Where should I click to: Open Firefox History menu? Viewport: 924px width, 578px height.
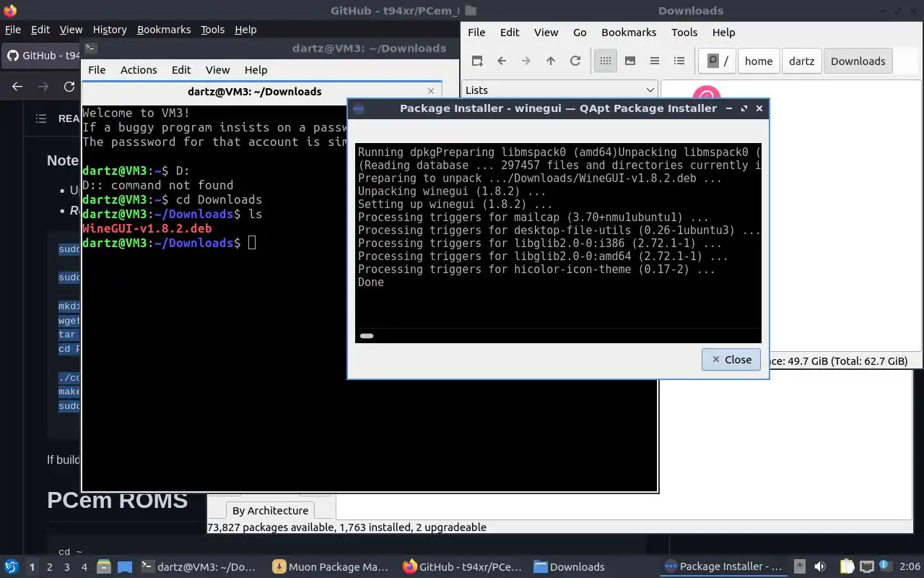click(110, 30)
